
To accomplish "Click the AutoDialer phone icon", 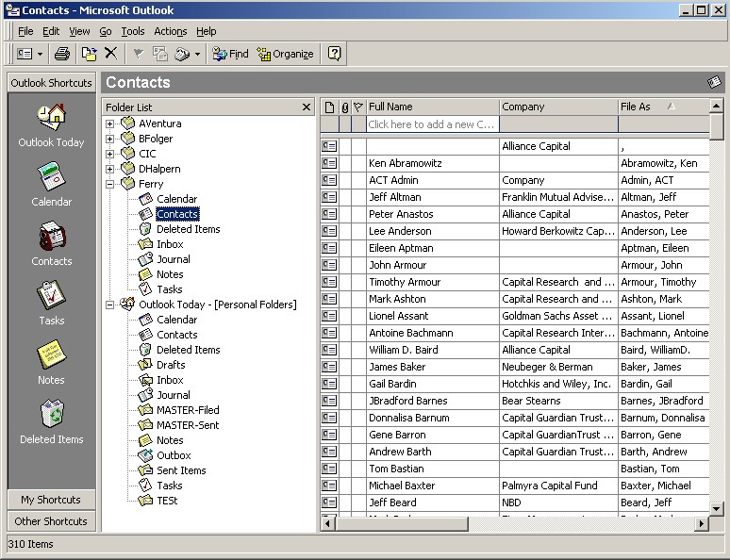I will tap(182, 54).
